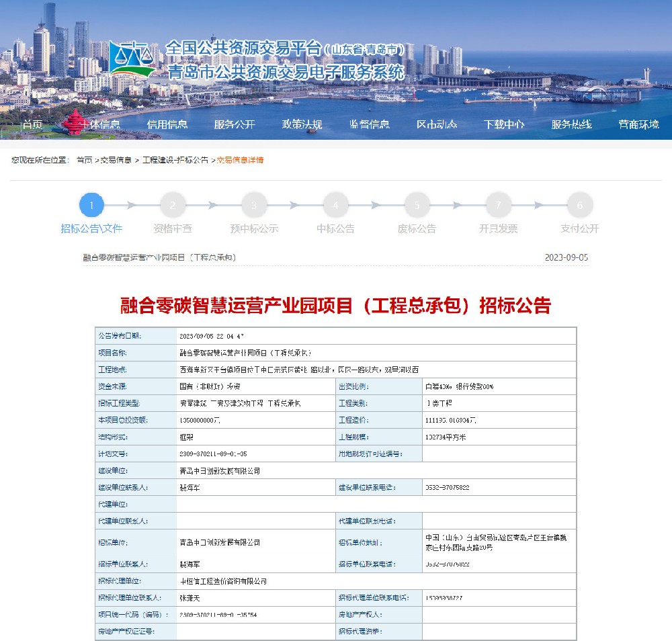Image resolution: width=672 pixels, height=641 pixels.
Task: Select 服务公开 from the top navigation
Action: (x=235, y=124)
